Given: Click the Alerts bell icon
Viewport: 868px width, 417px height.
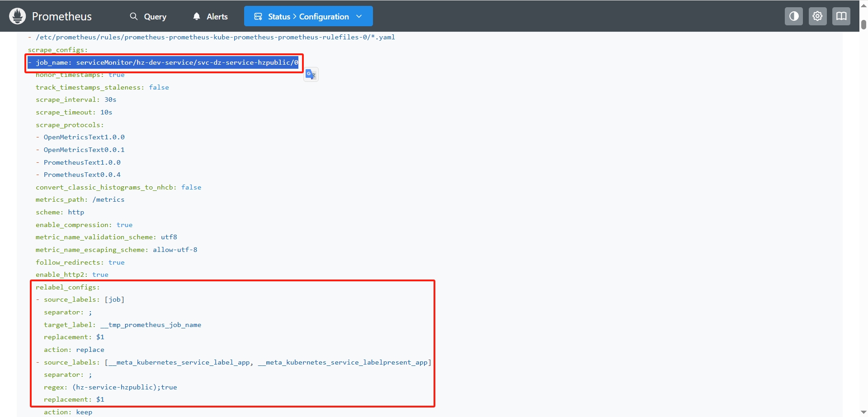Looking at the screenshot, I should click(x=196, y=16).
